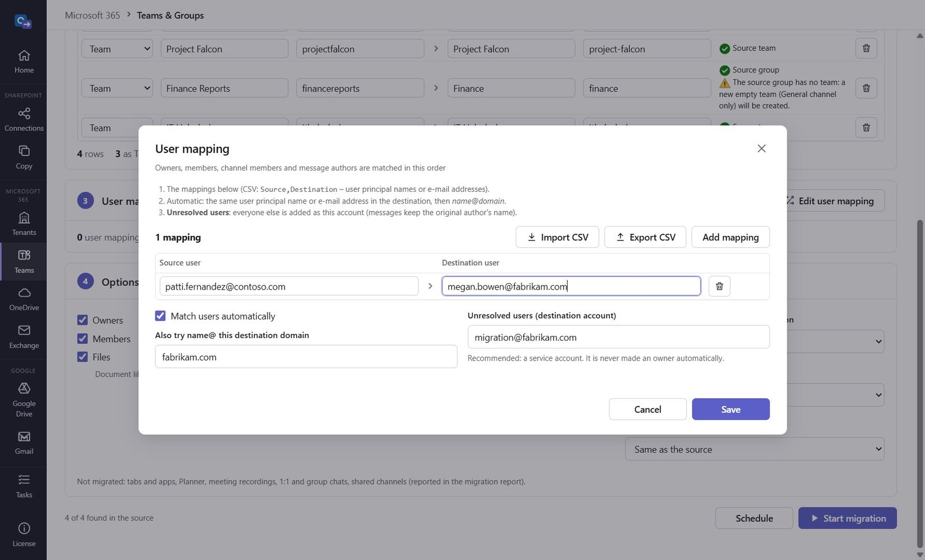Click the Schedule button

pos(754,518)
